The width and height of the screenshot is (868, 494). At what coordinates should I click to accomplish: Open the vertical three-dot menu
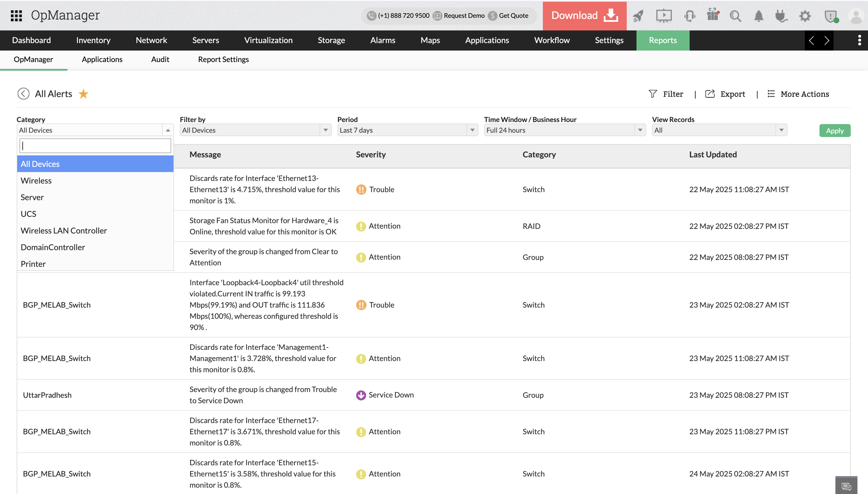click(859, 40)
